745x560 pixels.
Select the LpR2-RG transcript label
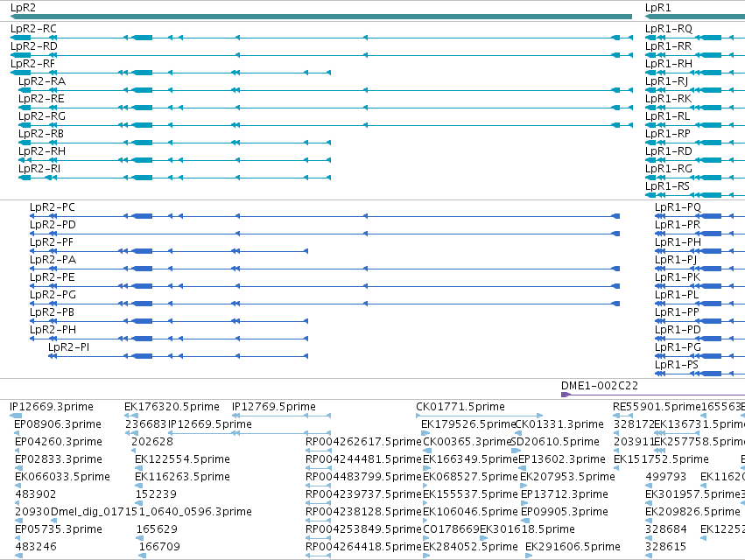pyautogui.click(x=42, y=117)
